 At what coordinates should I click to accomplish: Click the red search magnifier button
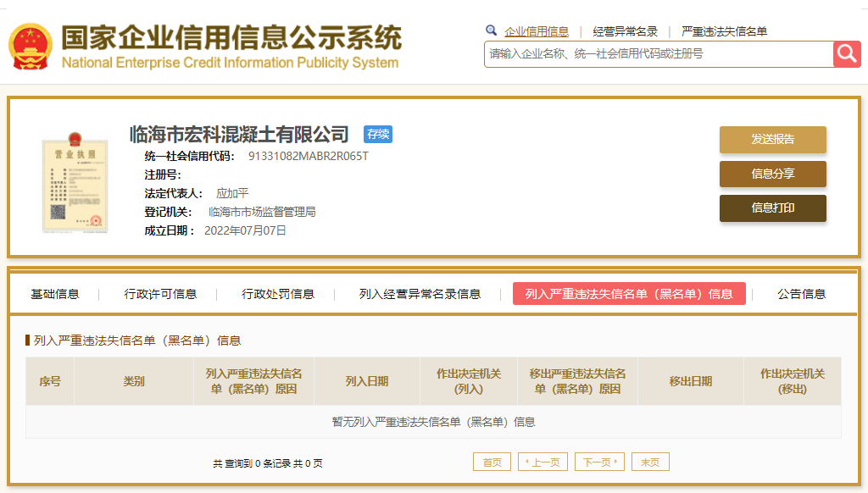(x=847, y=53)
